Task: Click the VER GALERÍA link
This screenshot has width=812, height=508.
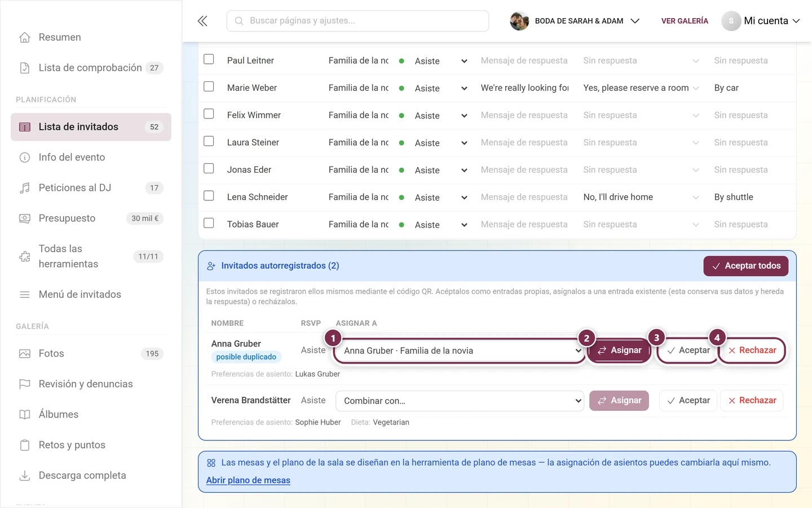Action: click(x=685, y=21)
